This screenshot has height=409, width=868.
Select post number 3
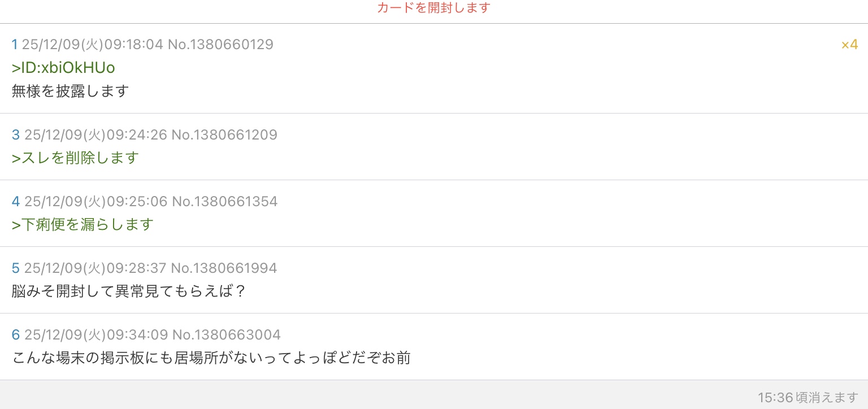point(16,135)
